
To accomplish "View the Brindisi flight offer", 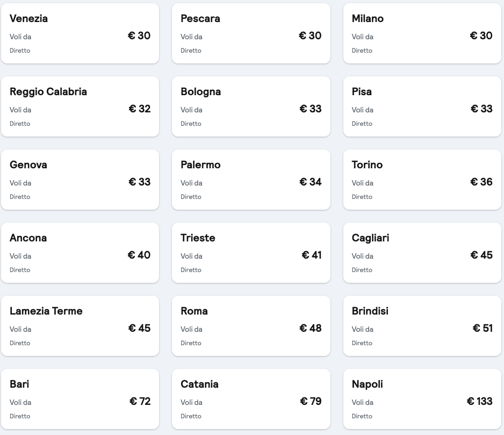I will [422, 325].
